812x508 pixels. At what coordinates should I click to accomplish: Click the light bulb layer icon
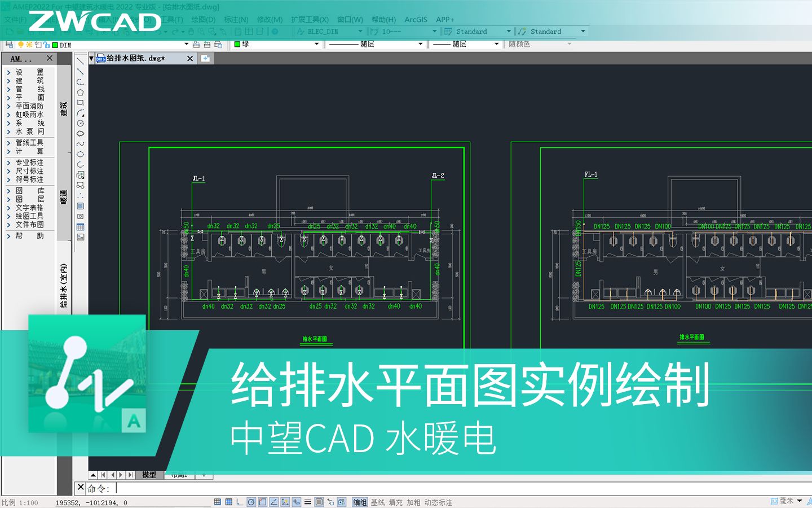(21, 44)
